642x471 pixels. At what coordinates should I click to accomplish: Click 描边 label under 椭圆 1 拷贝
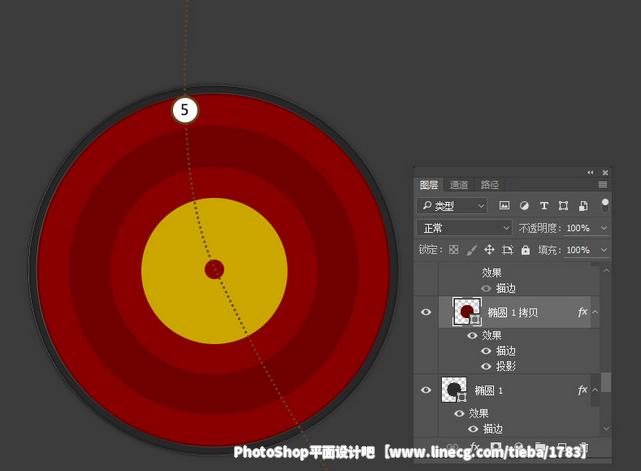tap(506, 351)
